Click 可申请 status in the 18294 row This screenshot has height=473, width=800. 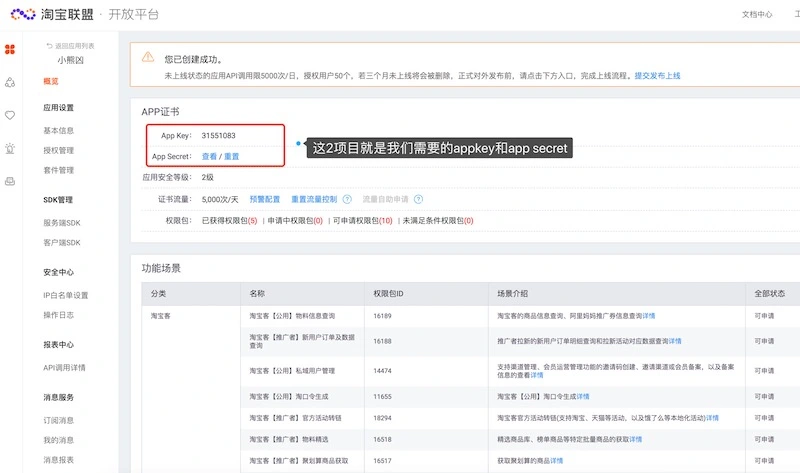764,418
